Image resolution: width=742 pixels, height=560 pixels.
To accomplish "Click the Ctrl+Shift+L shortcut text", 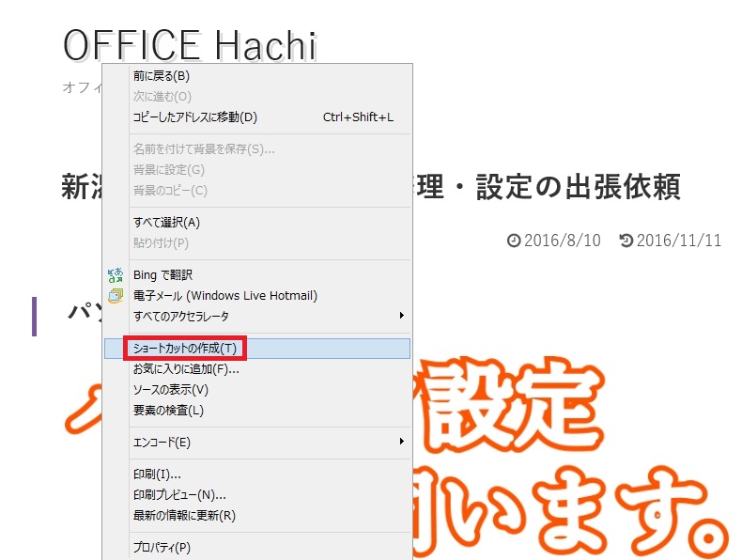I will coord(358,117).
